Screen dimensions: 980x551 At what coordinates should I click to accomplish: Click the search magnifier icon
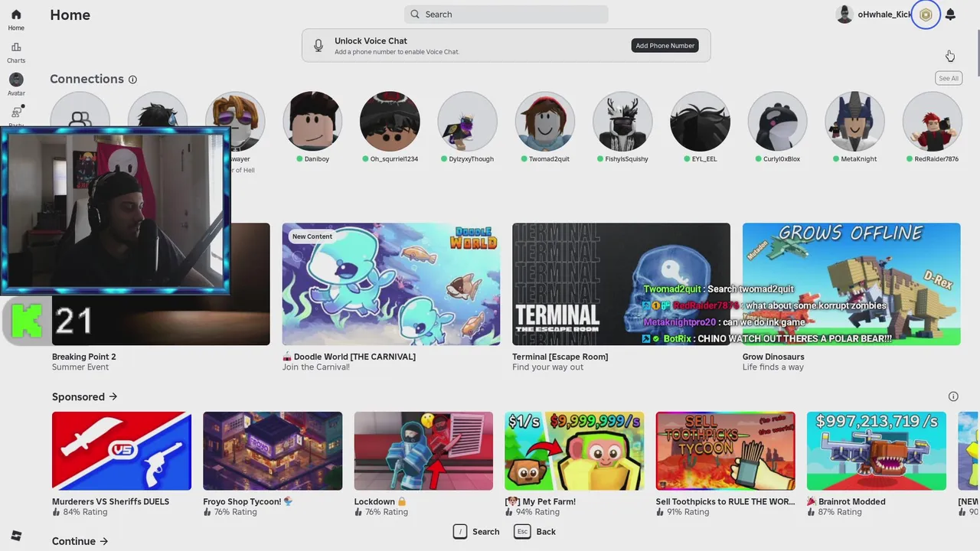415,15
